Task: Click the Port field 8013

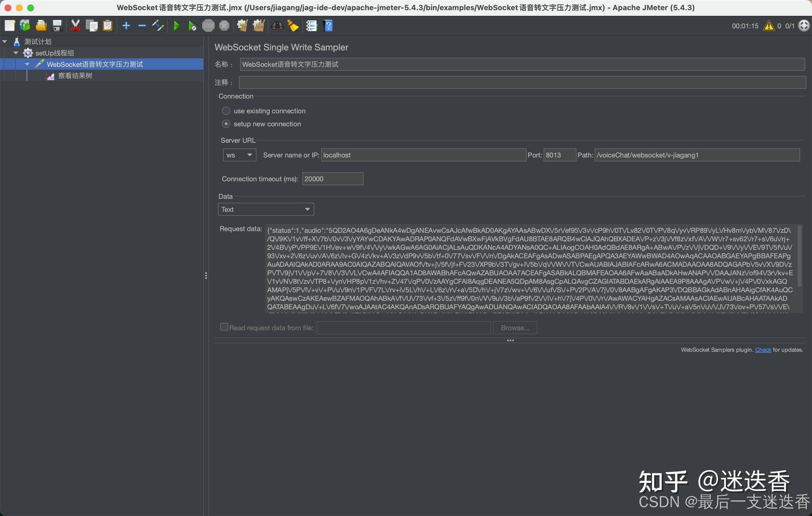Action: point(560,155)
